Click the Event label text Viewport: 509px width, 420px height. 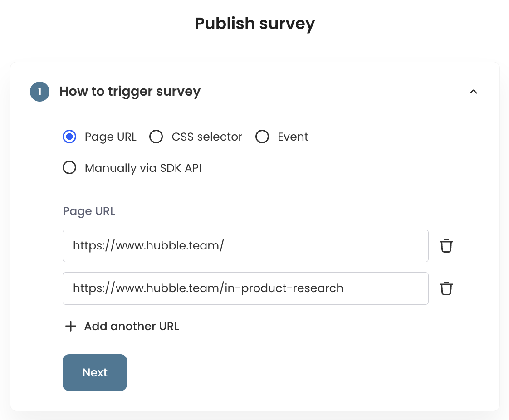pyautogui.click(x=293, y=137)
